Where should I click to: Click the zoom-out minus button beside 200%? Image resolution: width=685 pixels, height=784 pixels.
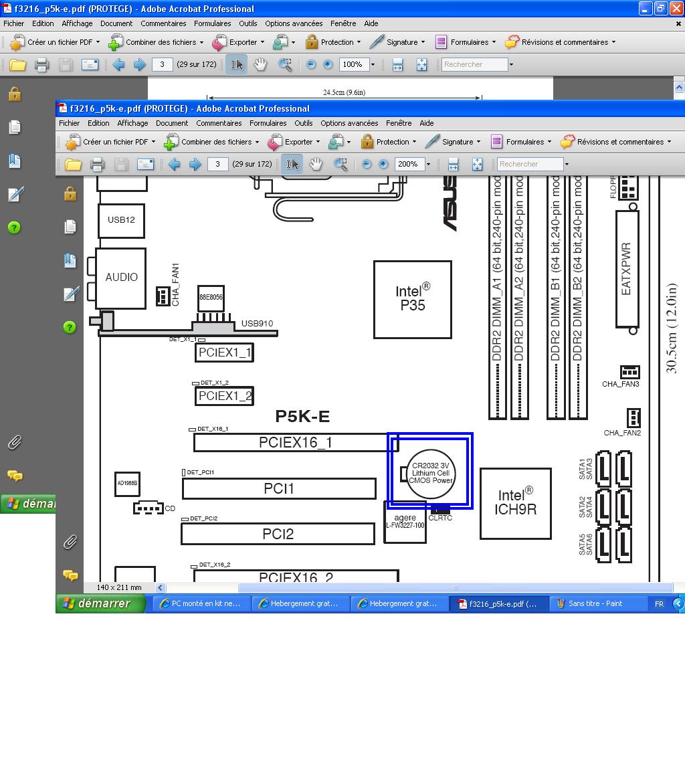tap(367, 165)
